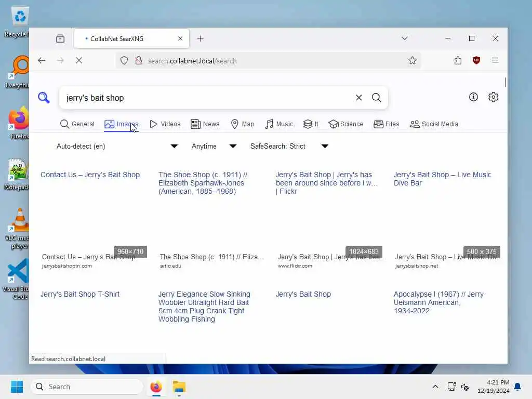The width and height of the screenshot is (532, 399).
Task: Select the VLC media player desktop icon
Action: (x=18, y=229)
